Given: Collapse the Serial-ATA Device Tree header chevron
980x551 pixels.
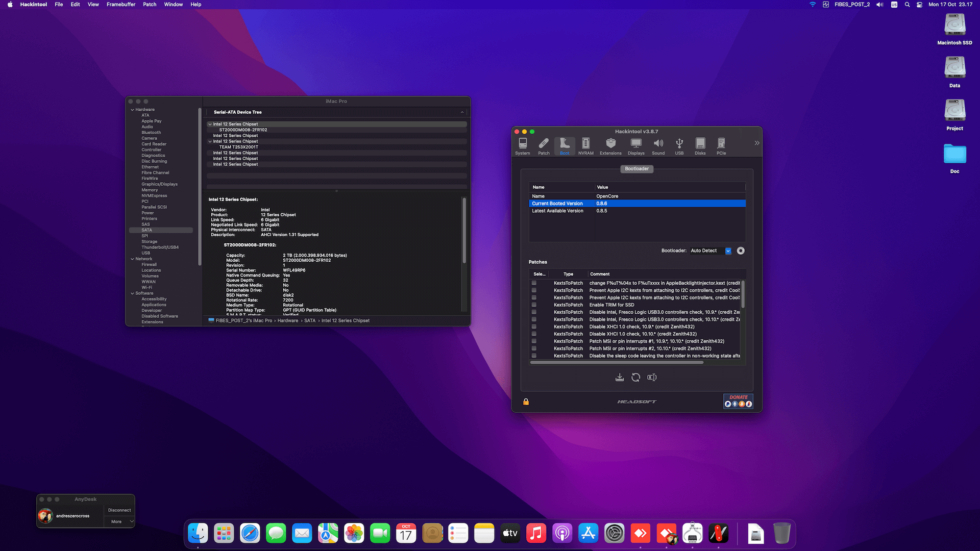Looking at the screenshot, I should coord(462,112).
